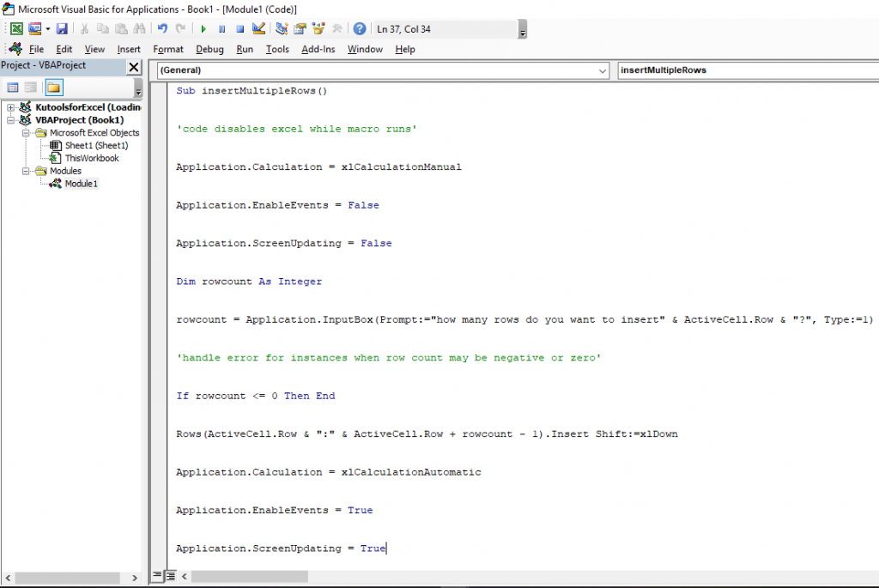Collapse the Modules folder
This screenshot has height=588, width=879.
(26, 171)
